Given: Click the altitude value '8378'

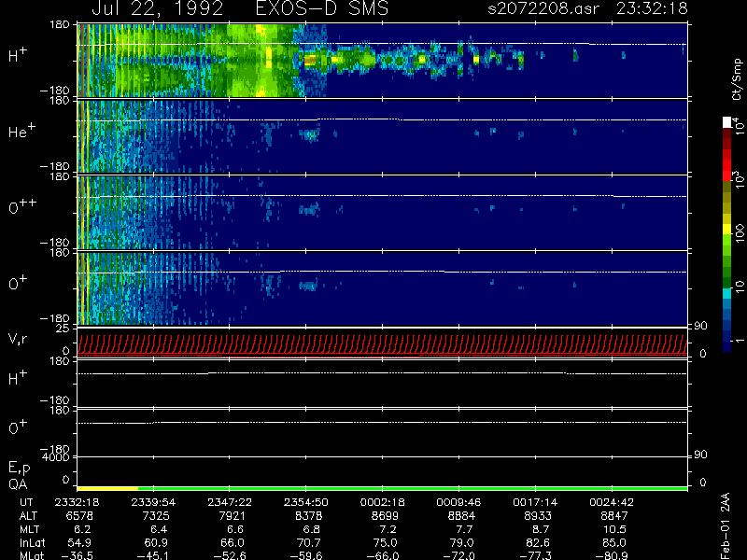Looking at the screenshot, I should [x=309, y=516].
